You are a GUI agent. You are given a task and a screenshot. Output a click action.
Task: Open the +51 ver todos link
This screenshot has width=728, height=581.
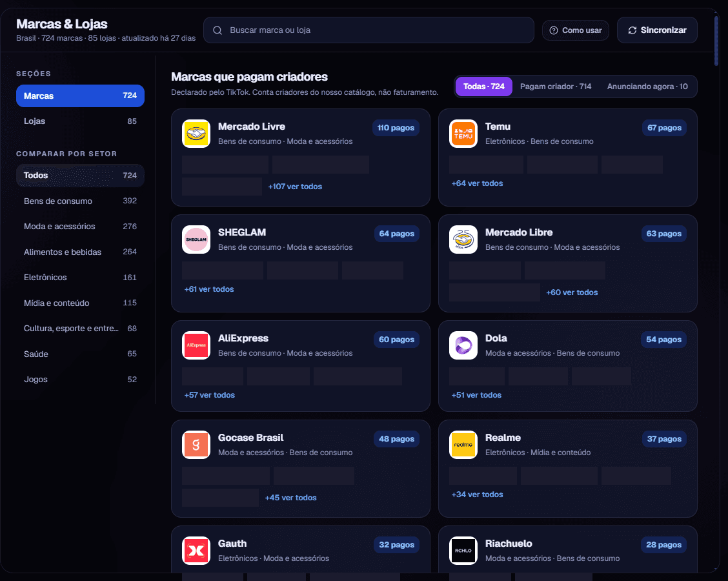coord(476,395)
